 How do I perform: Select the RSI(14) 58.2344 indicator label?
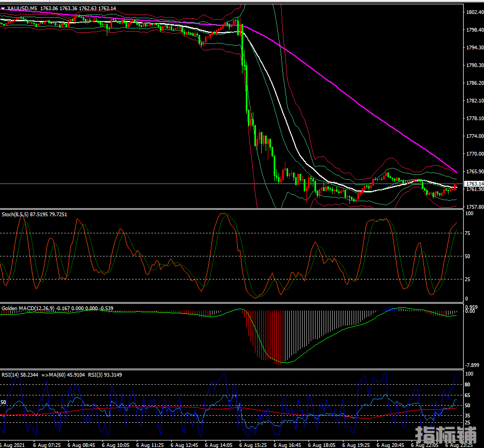pos(20,375)
